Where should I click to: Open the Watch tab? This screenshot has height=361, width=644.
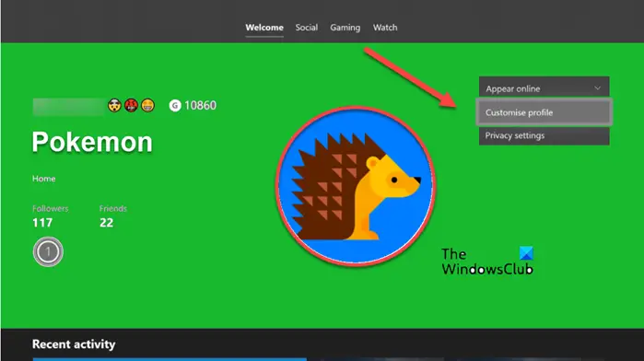[x=385, y=28]
